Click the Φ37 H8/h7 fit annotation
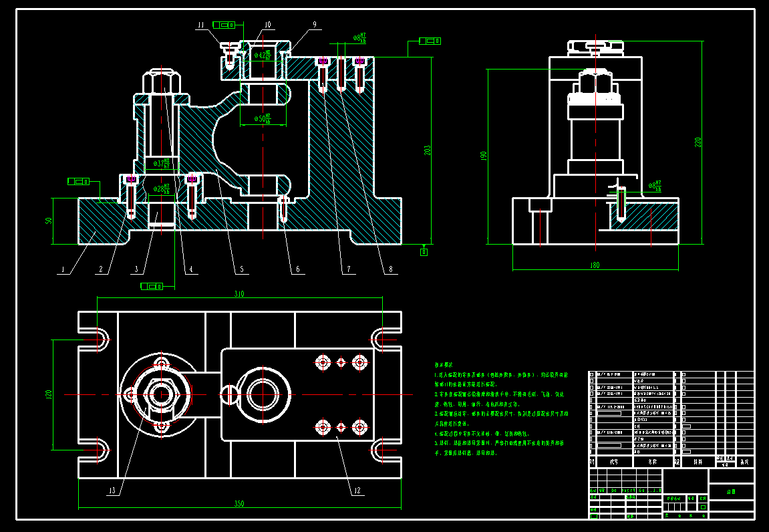The image size is (769, 532). coord(162,163)
